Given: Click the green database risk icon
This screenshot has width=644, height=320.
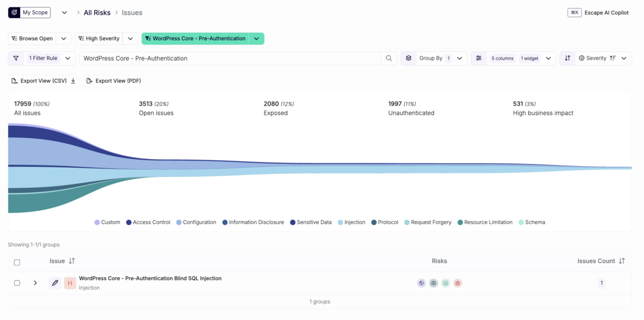Looking at the screenshot, I should (446, 283).
